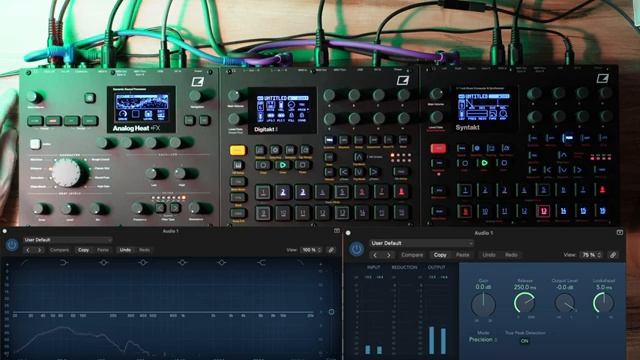
Task: Click the Limiter Release knob
Action: click(x=524, y=303)
